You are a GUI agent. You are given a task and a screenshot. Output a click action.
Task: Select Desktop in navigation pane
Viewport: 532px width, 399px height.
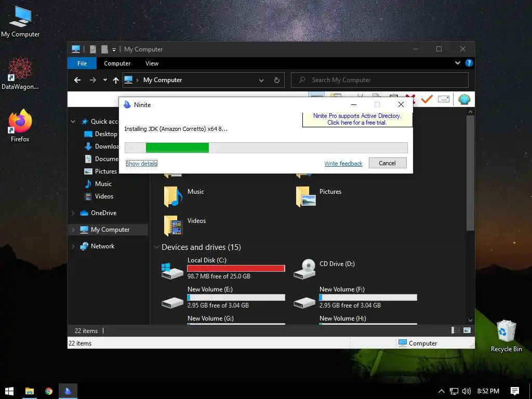(x=106, y=134)
